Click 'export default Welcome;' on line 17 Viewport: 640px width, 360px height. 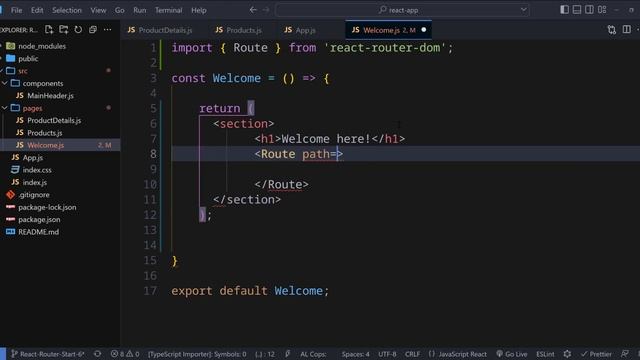click(x=250, y=291)
